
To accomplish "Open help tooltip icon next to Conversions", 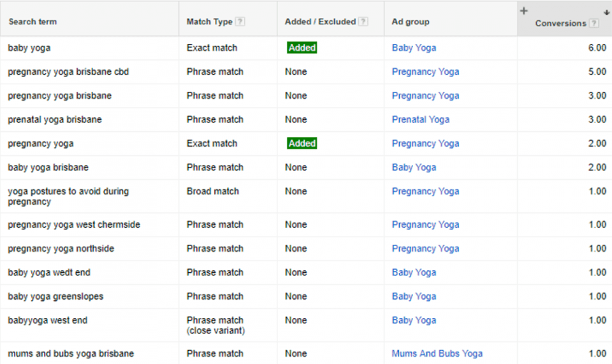I will (594, 24).
